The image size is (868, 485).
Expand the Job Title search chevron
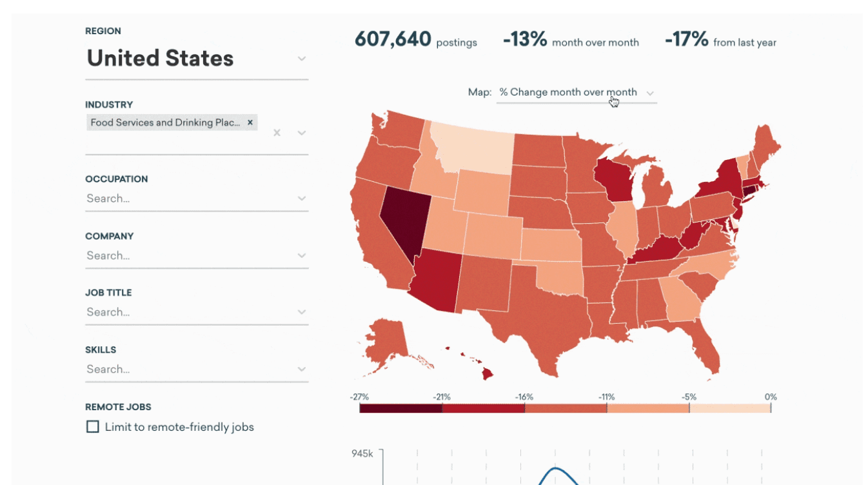(301, 312)
